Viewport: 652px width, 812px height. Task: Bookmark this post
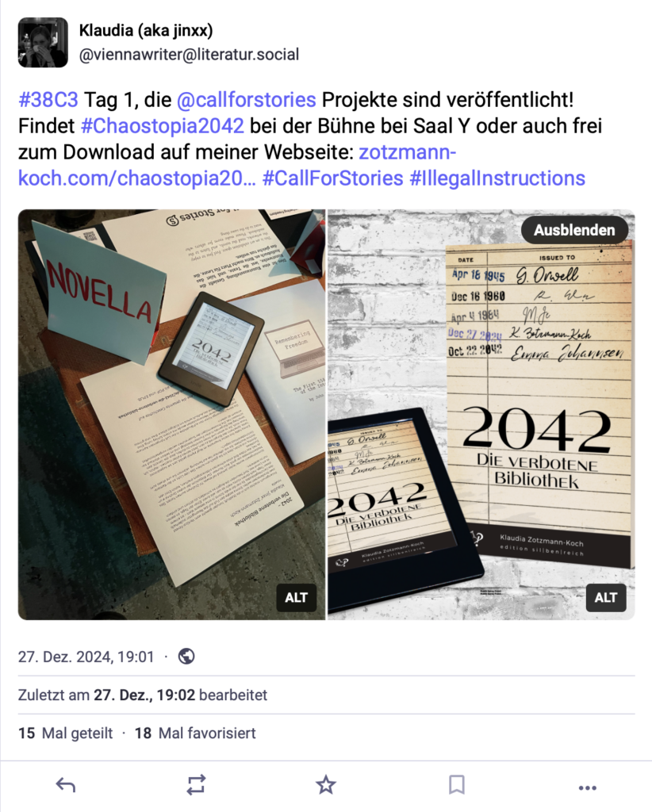(x=456, y=785)
